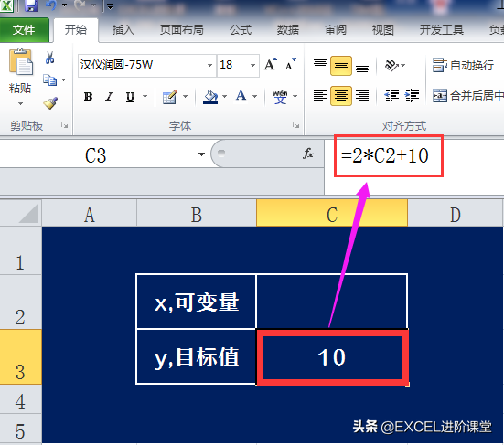504x445 pixels.
Task: Open the 文件 File tab
Action: 24,30
